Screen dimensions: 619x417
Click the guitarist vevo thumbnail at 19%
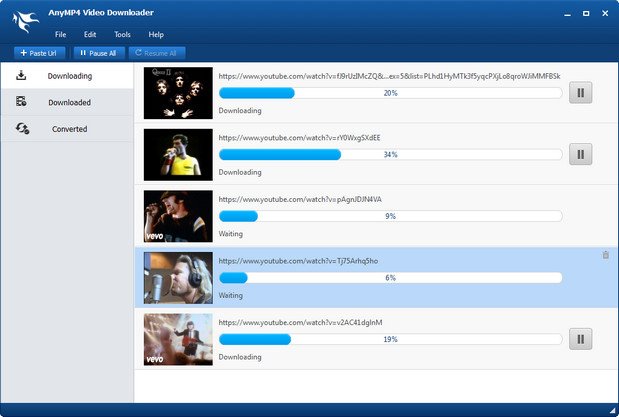178,339
